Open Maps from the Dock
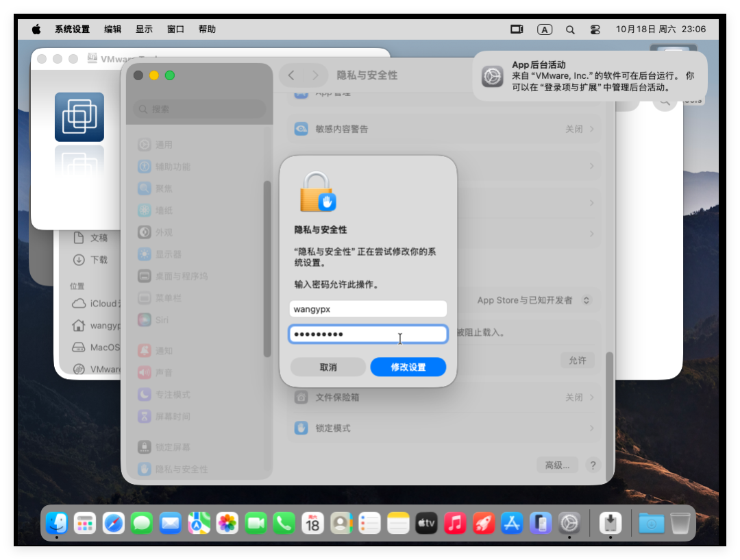740x560 pixels. 199,523
